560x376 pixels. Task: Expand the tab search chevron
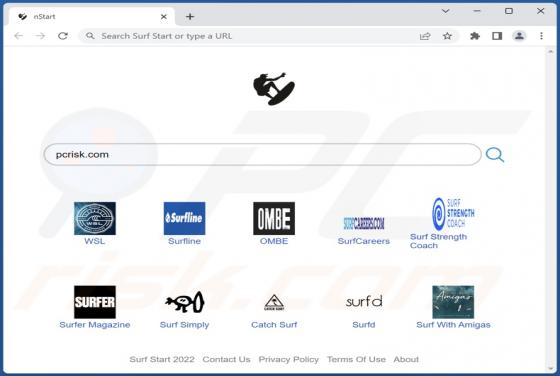[445, 11]
